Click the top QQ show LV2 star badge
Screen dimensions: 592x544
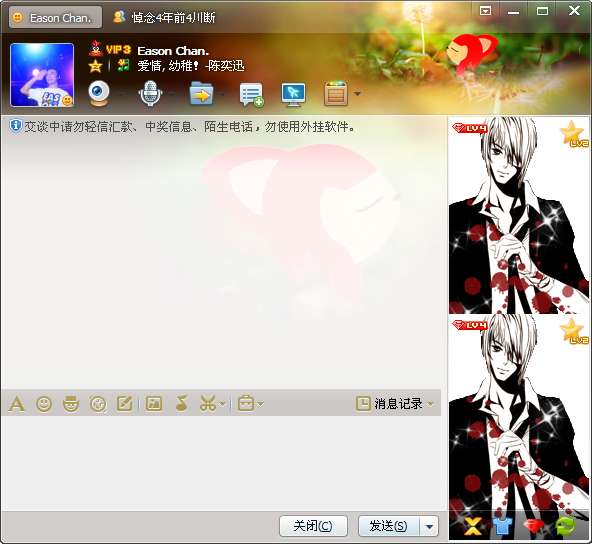pos(573,134)
